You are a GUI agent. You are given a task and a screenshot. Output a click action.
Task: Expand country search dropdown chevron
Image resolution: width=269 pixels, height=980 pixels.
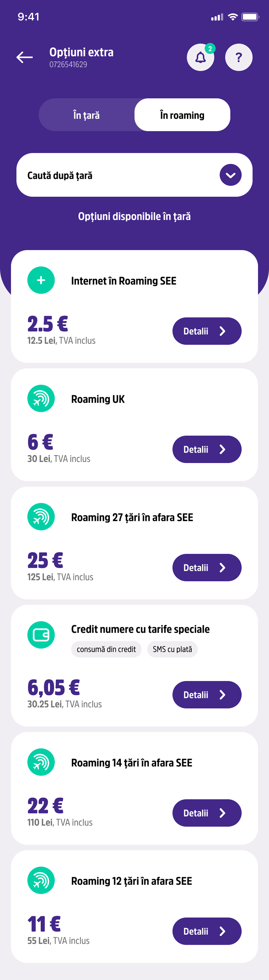[x=231, y=175]
